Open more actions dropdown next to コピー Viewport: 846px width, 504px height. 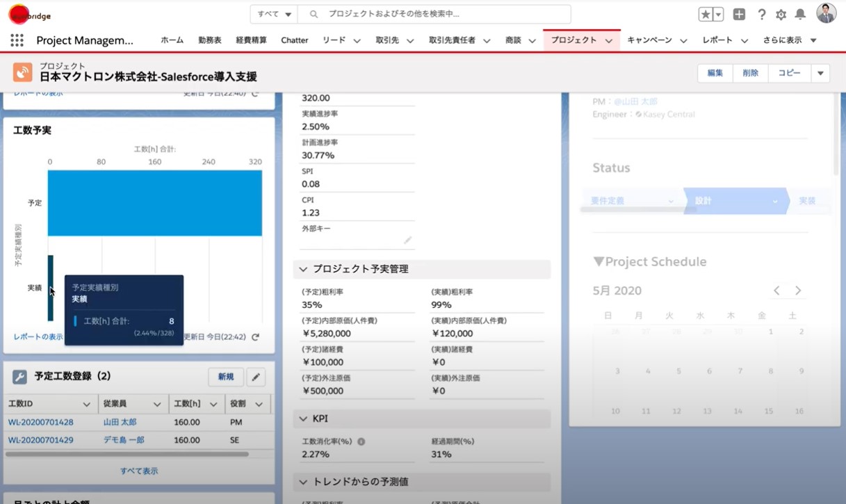820,73
